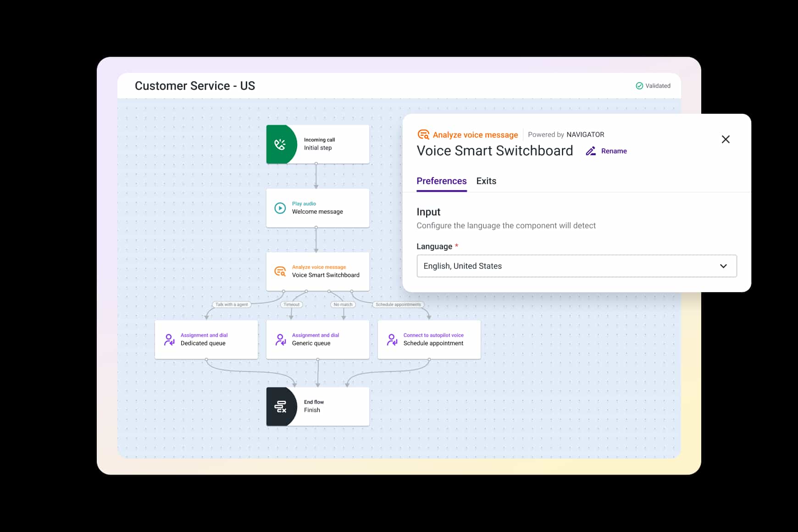Select the Preferences tab
The height and width of the screenshot is (532, 798).
coord(441,181)
